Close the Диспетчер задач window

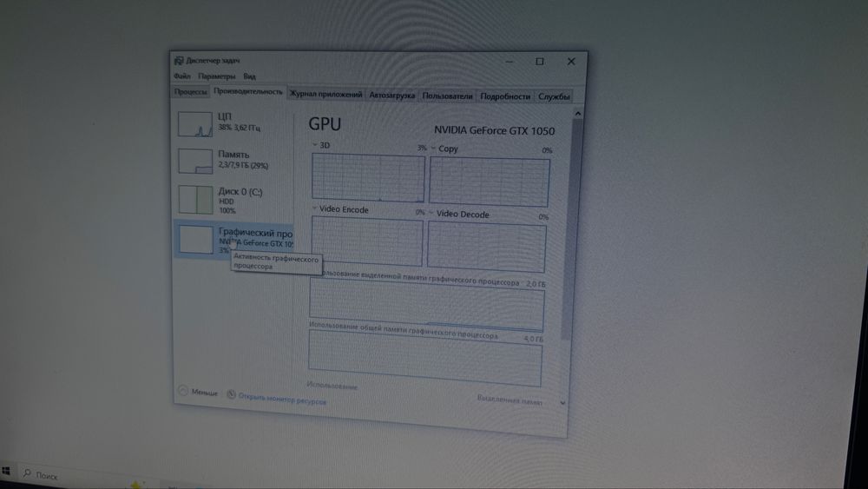point(571,62)
